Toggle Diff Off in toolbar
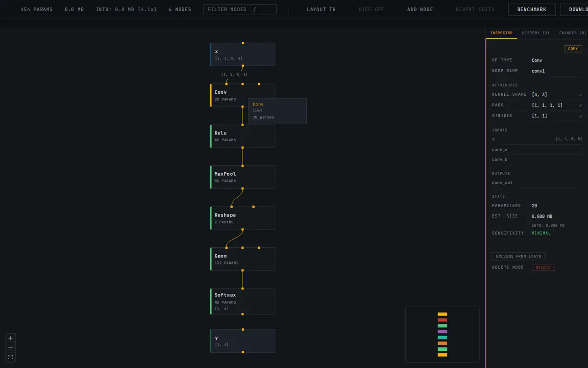This screenshot has width=588, height=368. (371, 9)
